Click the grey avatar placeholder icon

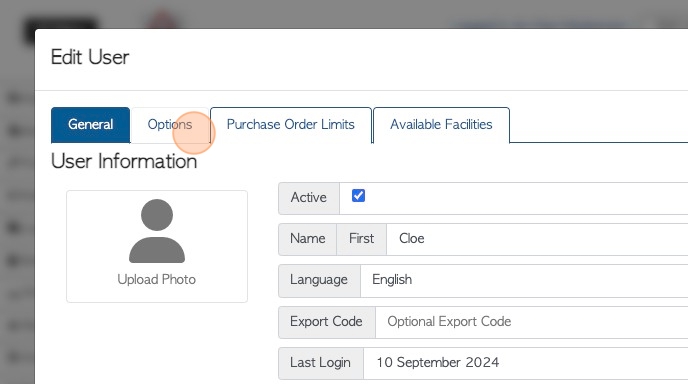coord(157,231)
